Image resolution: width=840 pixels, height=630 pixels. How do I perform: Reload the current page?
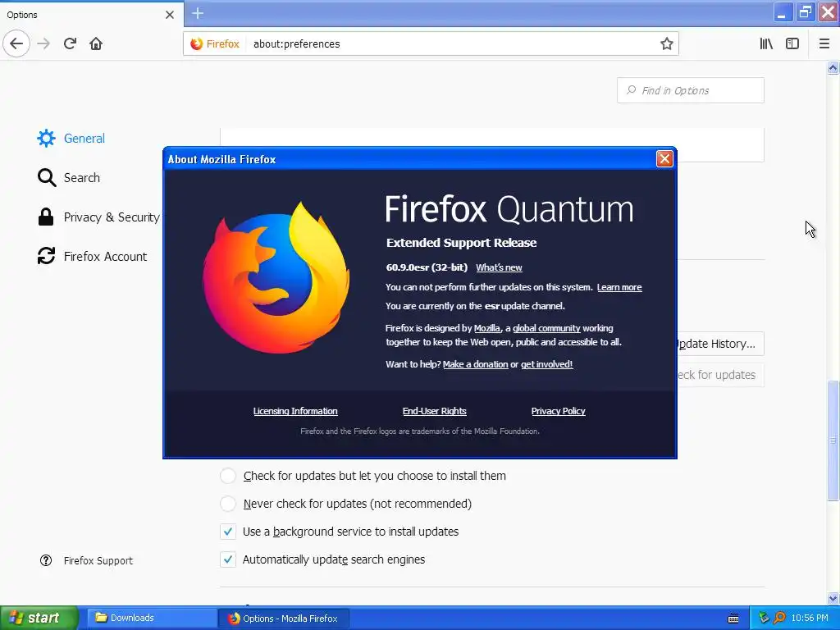coord(70,43)
